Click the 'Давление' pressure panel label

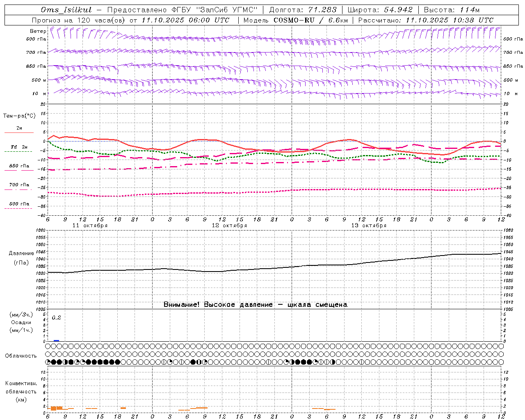(x=21, y=253)
